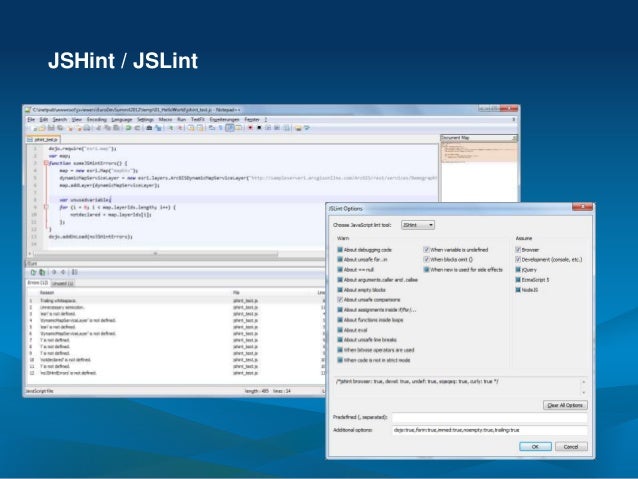
Task: Click the green Undo toolbar icon
Action: coord(127,128)
